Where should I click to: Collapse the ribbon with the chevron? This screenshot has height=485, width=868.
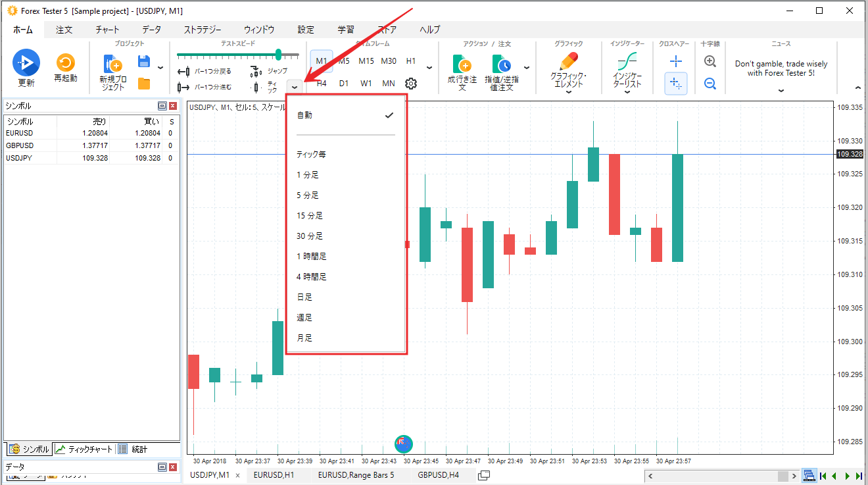click(x=857, y=88)
